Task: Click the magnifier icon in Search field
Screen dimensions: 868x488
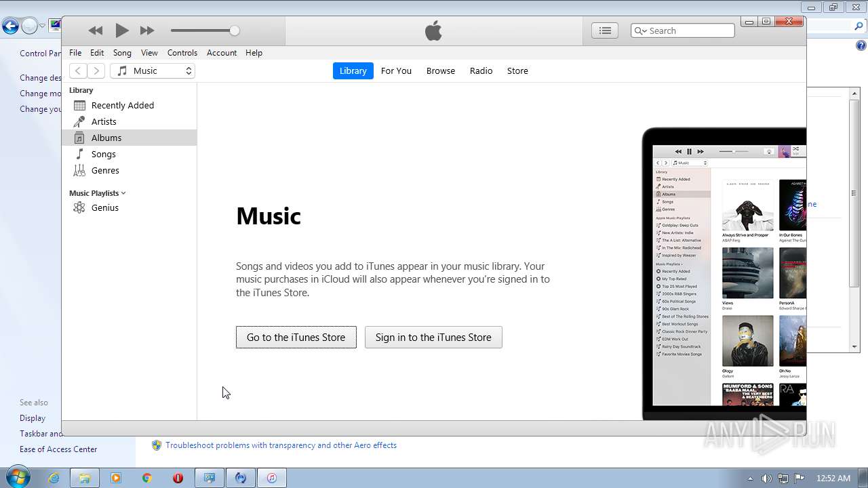Action: (639, 30)
